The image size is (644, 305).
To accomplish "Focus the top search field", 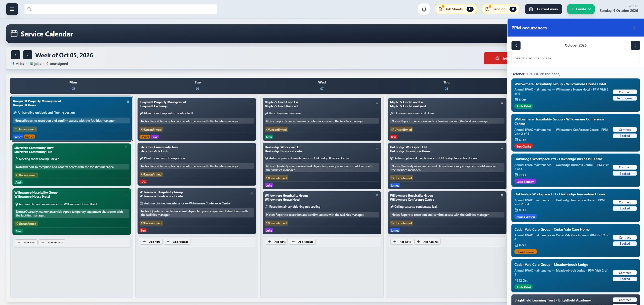I will click(121, 9).
